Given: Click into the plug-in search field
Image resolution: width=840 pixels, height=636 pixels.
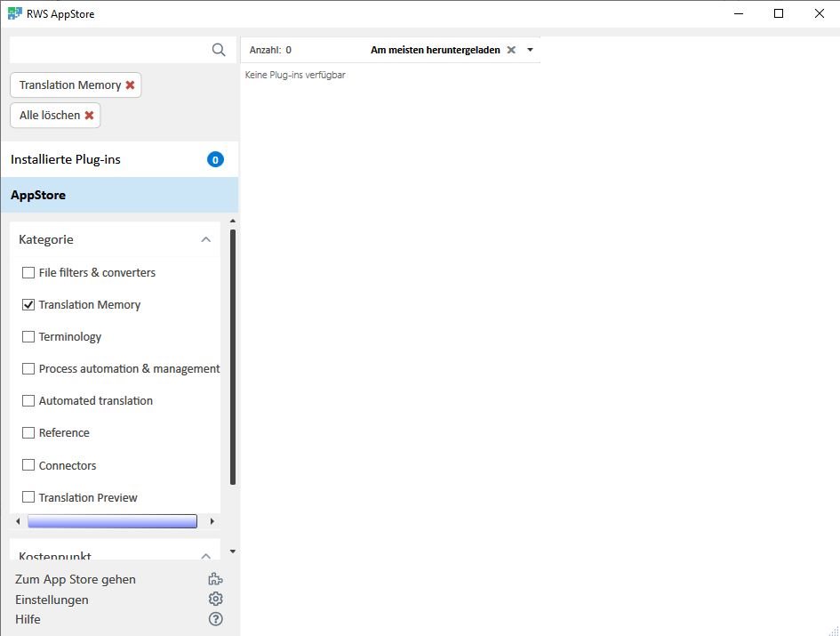Looking at the screenshot, I should pos(110,50).
